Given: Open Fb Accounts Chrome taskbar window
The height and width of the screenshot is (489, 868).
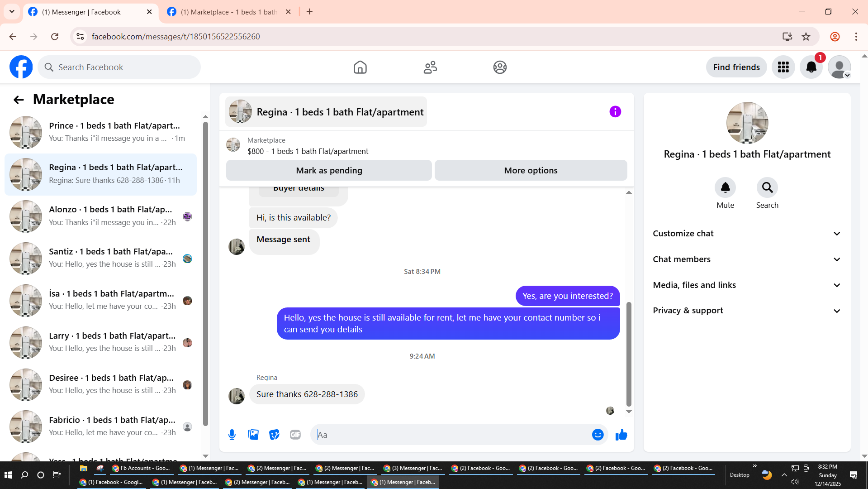Looking at the screenshot, I should (x=141, y=468).
